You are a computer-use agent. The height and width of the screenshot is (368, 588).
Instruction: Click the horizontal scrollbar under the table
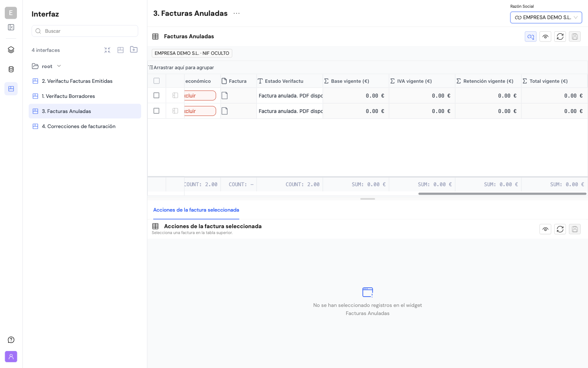coord(502,194)
